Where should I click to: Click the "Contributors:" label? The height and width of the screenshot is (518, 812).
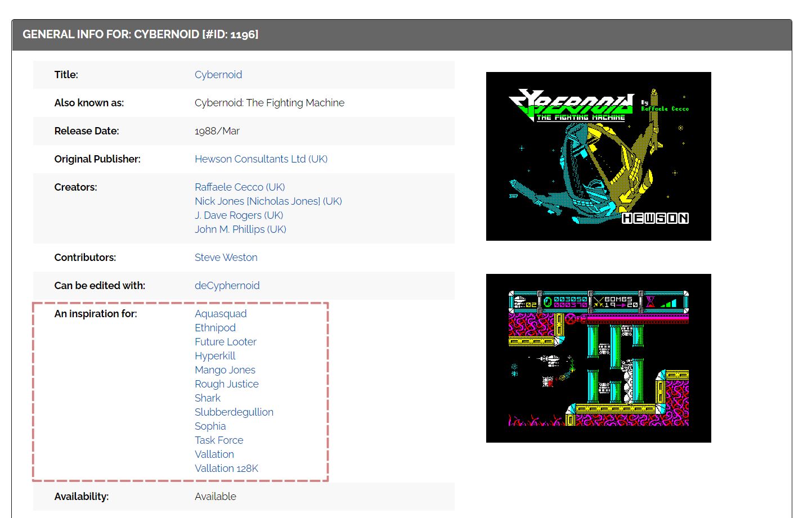[85, 258]
